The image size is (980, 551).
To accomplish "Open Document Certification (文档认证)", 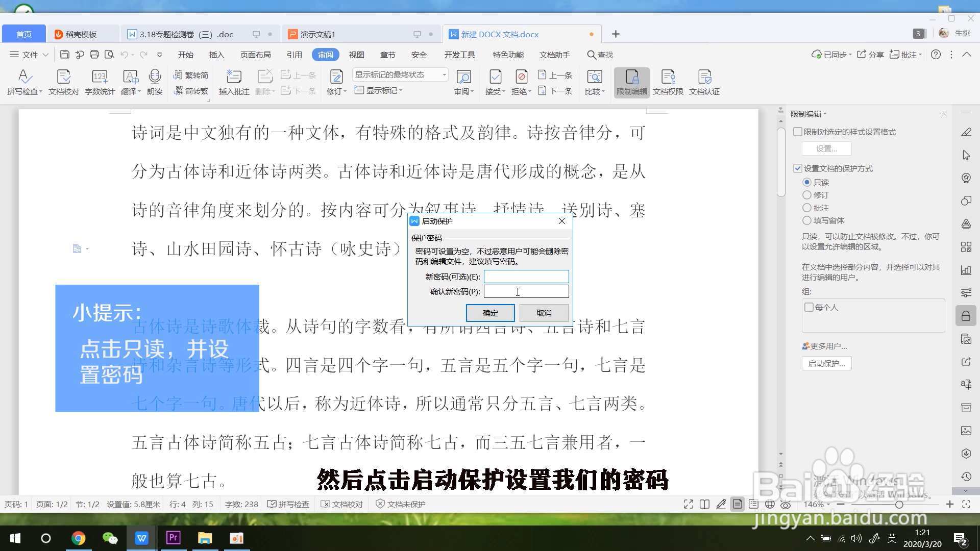I will (704, 82).
